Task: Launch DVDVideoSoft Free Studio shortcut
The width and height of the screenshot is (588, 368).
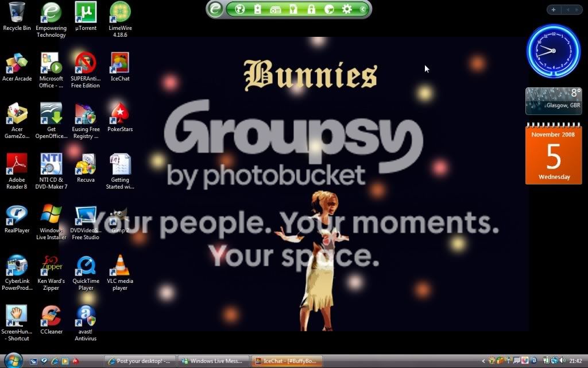Action: (86, 223)
